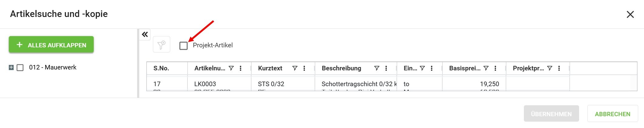644x128 pixels.
Task: Open Artikelnummer column options menu
Action: coord(241,68)
